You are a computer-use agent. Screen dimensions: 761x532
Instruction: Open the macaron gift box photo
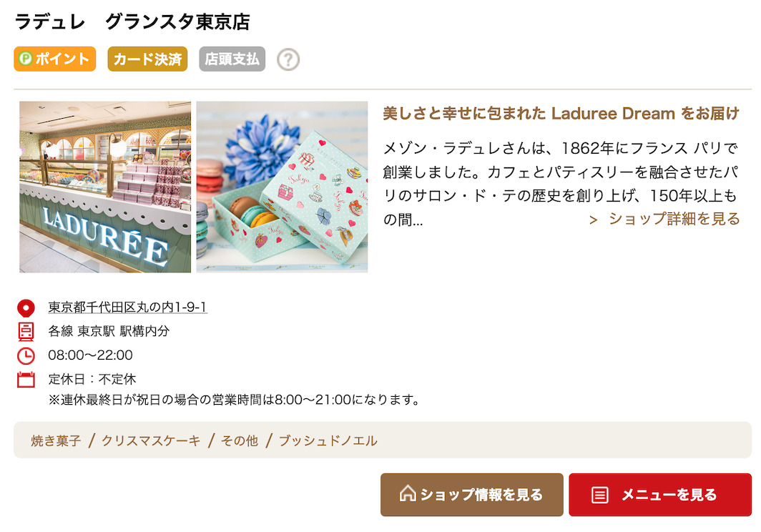pos(282,187)
